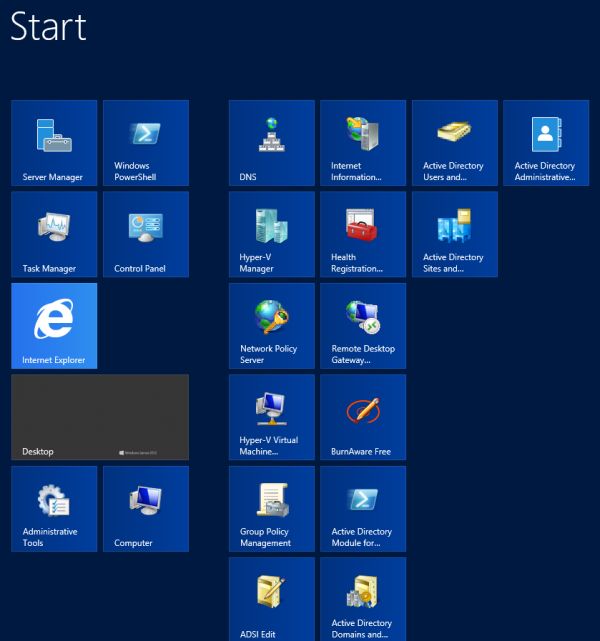Launch BurnAware Free tile
600x641 pixels.
[x=363, y=417]
